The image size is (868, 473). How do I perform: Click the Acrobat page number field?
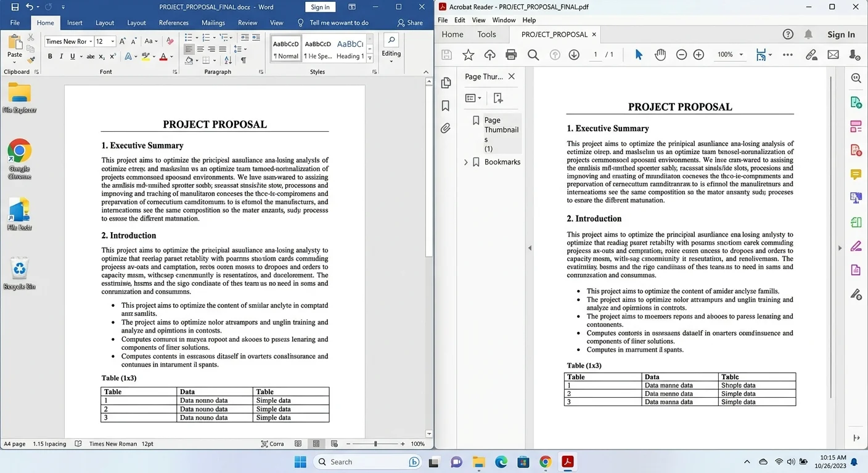point(596,55)
